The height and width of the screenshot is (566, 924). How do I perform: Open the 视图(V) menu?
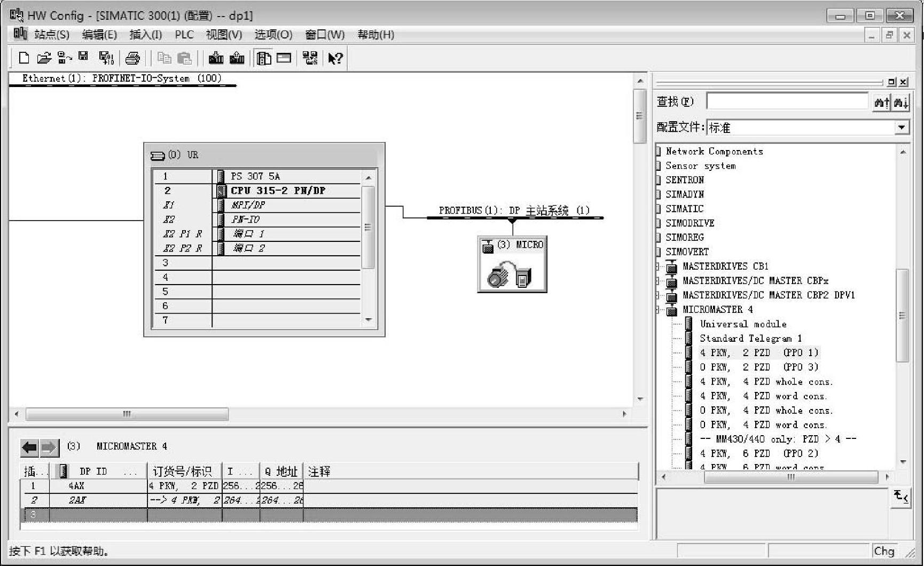[224, 35]
